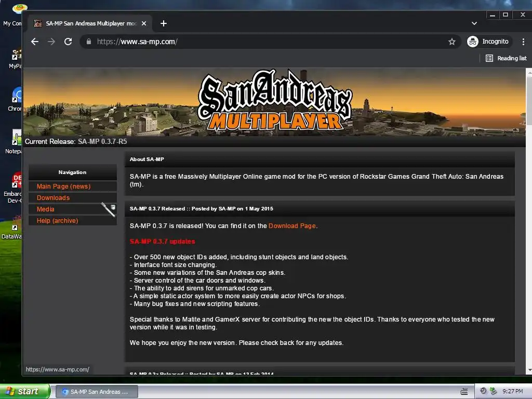The width and height of the screenshot is (532, 399).
Task: Click the keyboard icon in the taskbar
Action: coord(464,392)
